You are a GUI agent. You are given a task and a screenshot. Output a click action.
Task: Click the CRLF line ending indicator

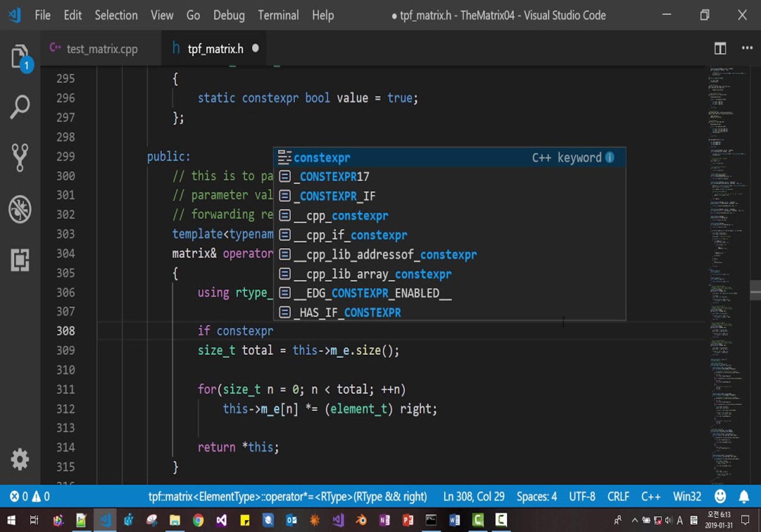click(618, 496)
